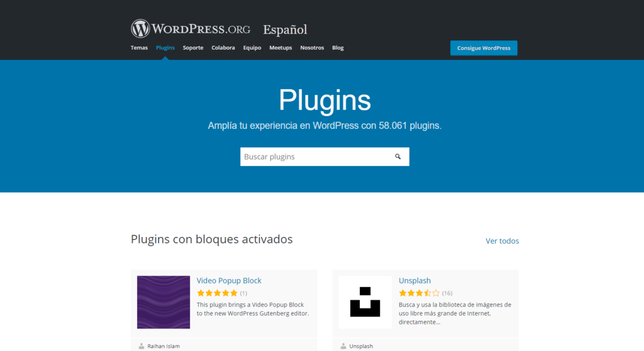The image size is (644, 351).
Task: Open the Video Popup Block plugin title
Action: [x=229, y=281]
